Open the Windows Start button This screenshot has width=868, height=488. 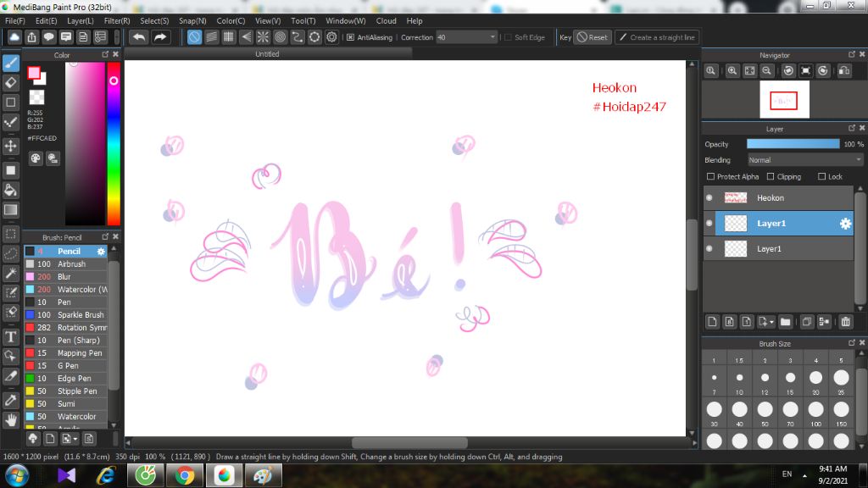pos(17,475)
